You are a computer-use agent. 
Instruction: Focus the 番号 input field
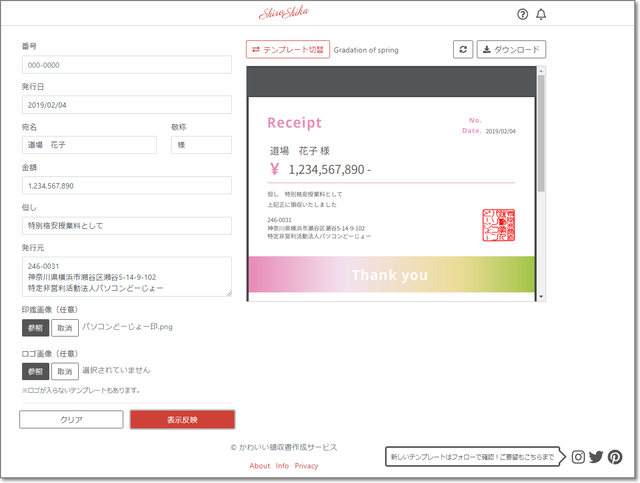126,65
